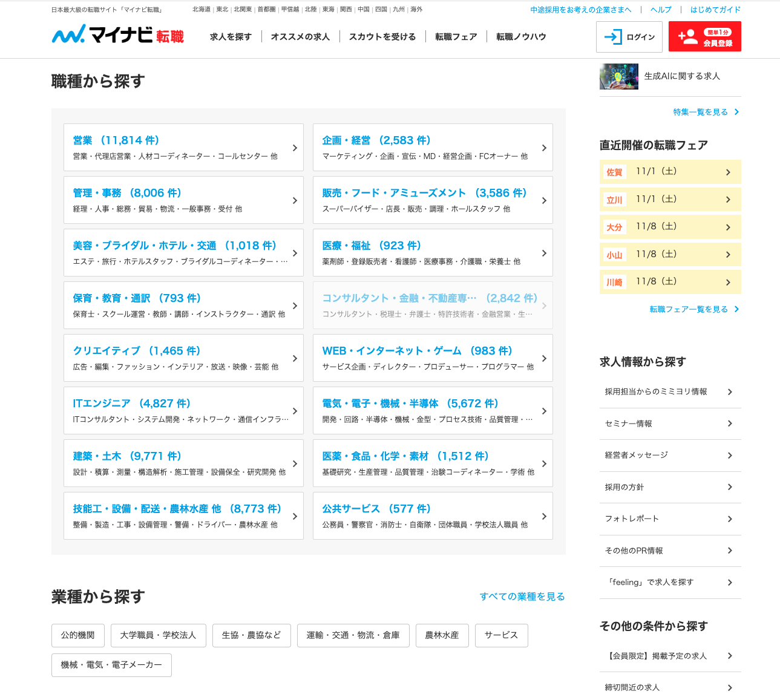Go to 転職ノウハウ menu item
The height and width of the screenshot is (700, 780).
tap(521, 37)
